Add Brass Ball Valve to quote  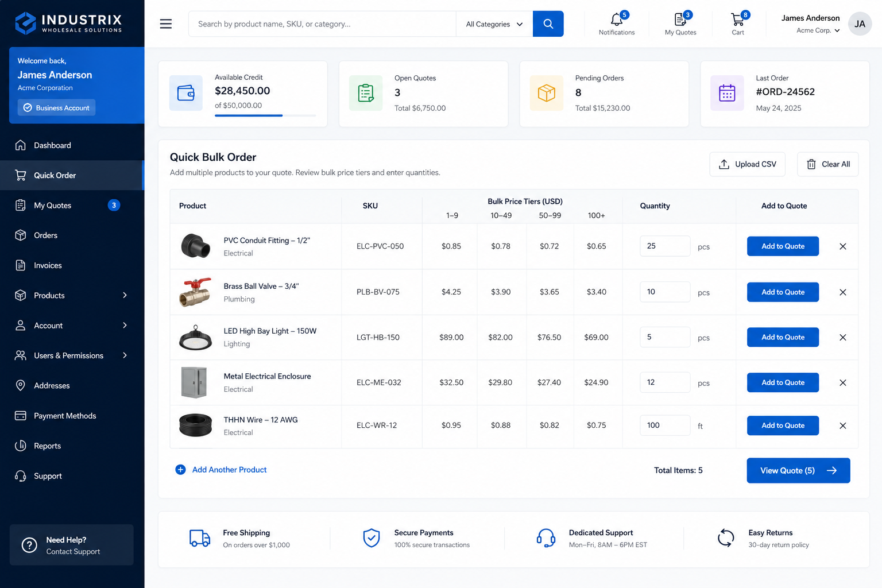tap(783, 292)
